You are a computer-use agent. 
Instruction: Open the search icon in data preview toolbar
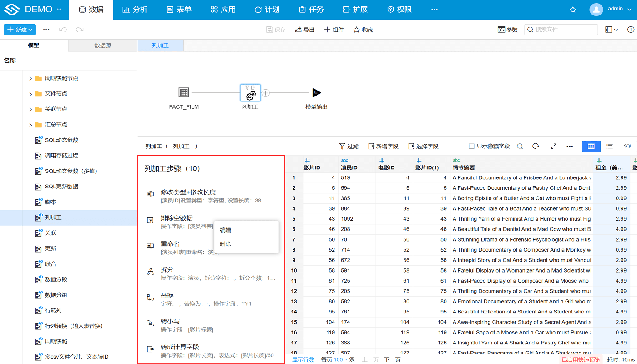[x=520, y=146]
